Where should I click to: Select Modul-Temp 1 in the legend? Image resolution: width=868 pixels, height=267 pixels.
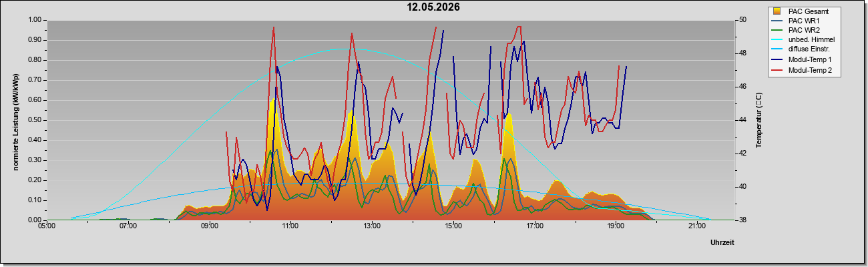coord(803,60)
